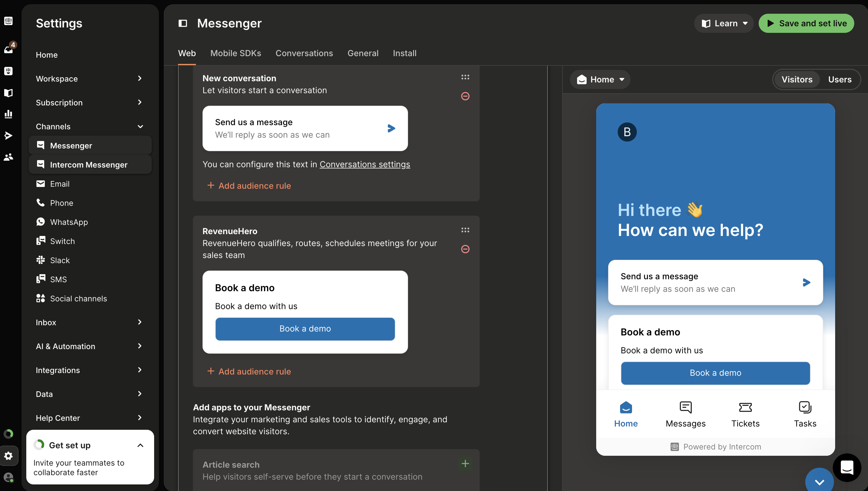Collapse the Get set up card

pyautogui.click(x=140, y=446)
